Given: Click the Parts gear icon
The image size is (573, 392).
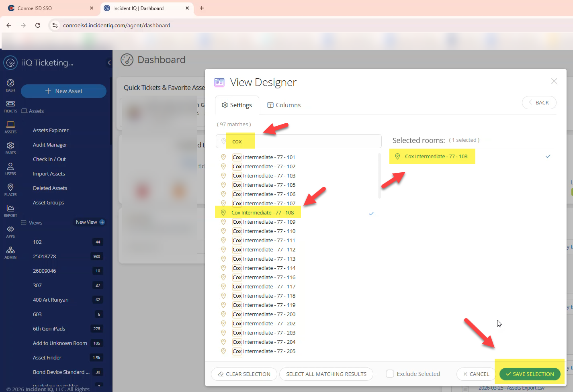Looking at the screenshot, I should (x=10, y=146).
